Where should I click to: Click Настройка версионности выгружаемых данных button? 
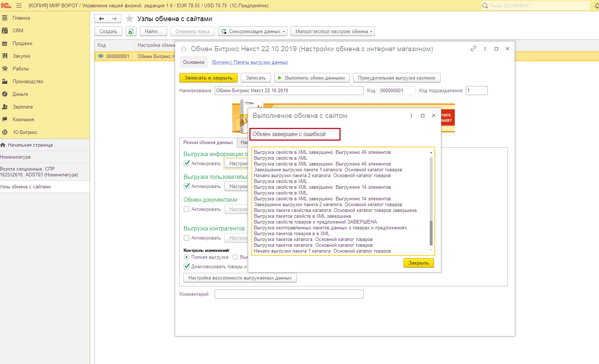click(240, 278)
